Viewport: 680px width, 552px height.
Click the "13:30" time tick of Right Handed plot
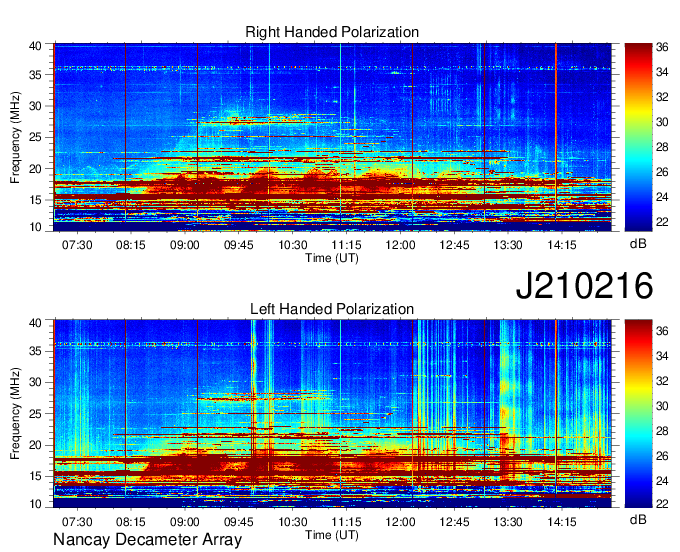pyautogui.click(x=508, y=245)
